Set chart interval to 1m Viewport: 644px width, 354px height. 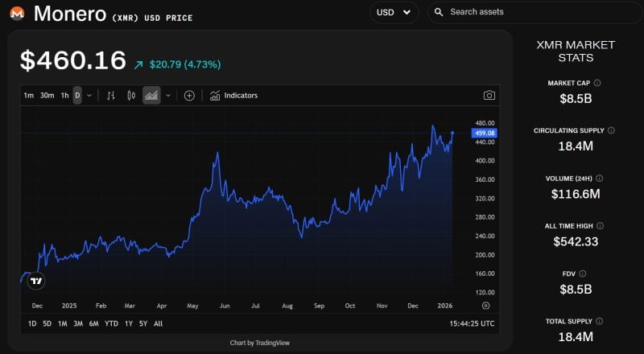tap(29, 96)
